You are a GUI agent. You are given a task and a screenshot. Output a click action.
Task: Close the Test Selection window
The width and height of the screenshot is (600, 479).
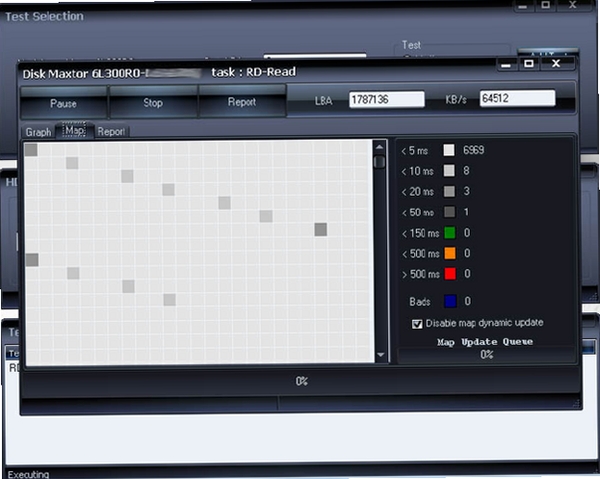[573, 5]
